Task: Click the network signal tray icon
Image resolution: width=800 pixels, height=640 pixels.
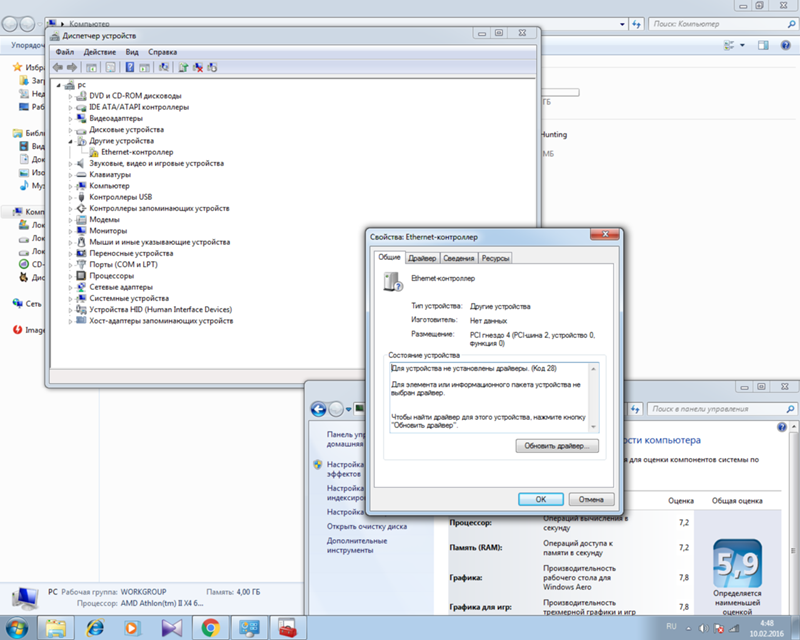Action: click(734, 628)
